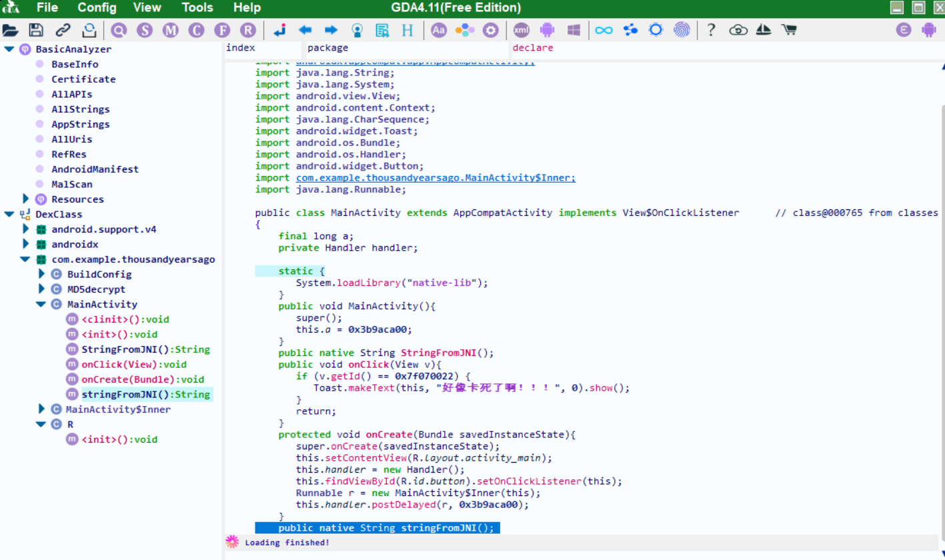Click the blue H toolbar icon
Screen dimensions: 945x560
coord(407,30)
